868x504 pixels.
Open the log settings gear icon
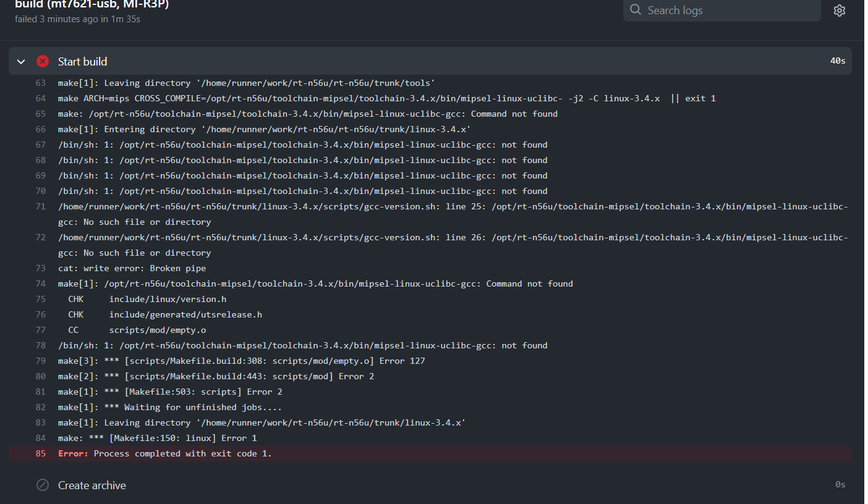839,10
